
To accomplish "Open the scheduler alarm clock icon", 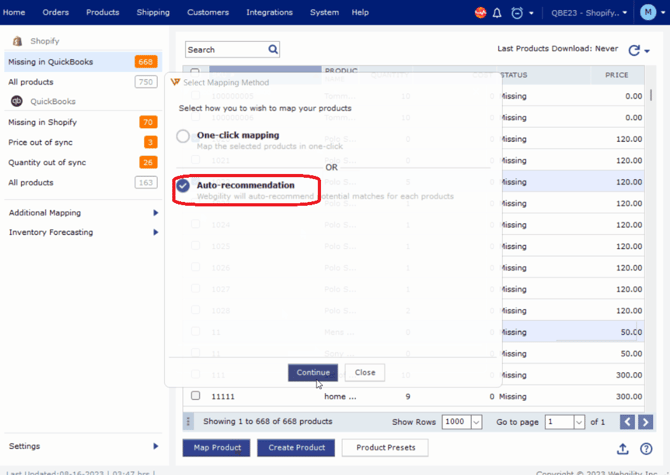I will pyautogui.click(x=517, y=13).
